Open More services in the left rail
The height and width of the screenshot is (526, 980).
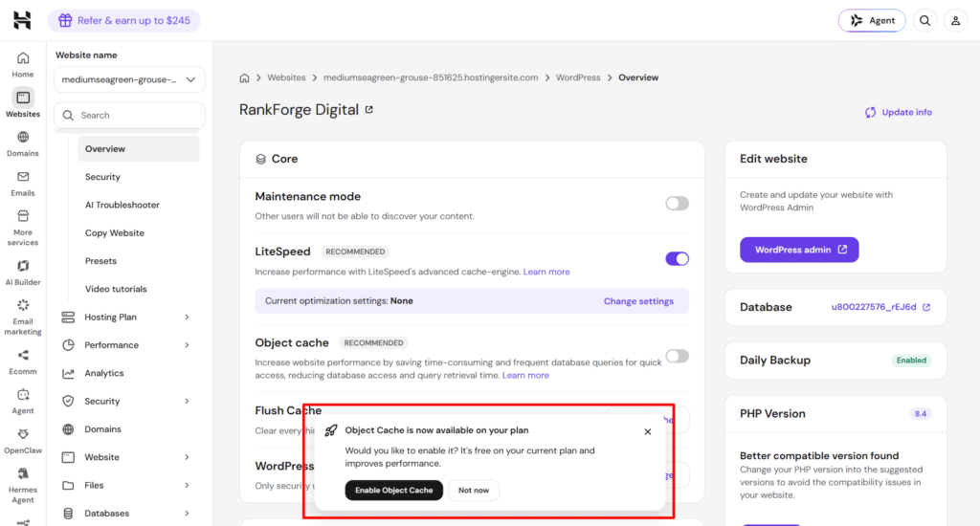[23, 228]
